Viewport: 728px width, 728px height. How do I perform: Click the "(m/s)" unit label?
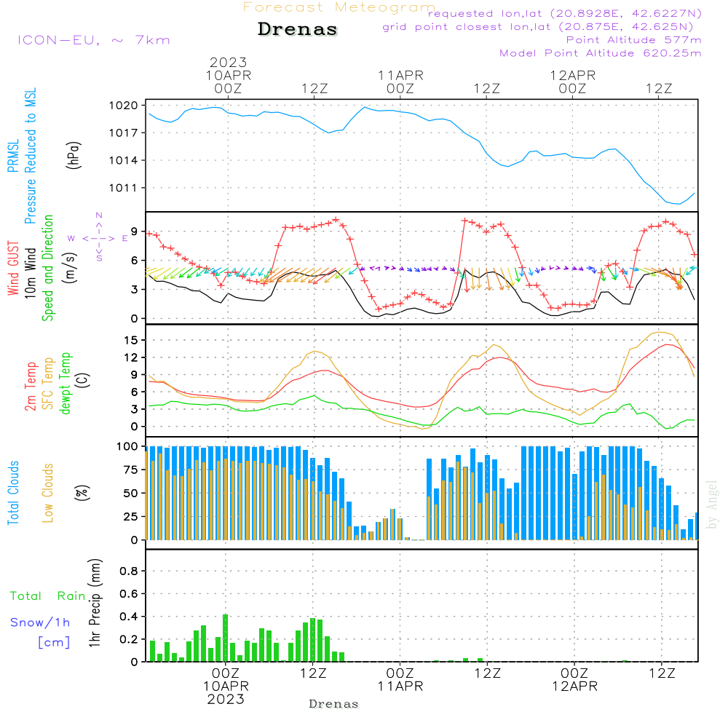point(70,268)
